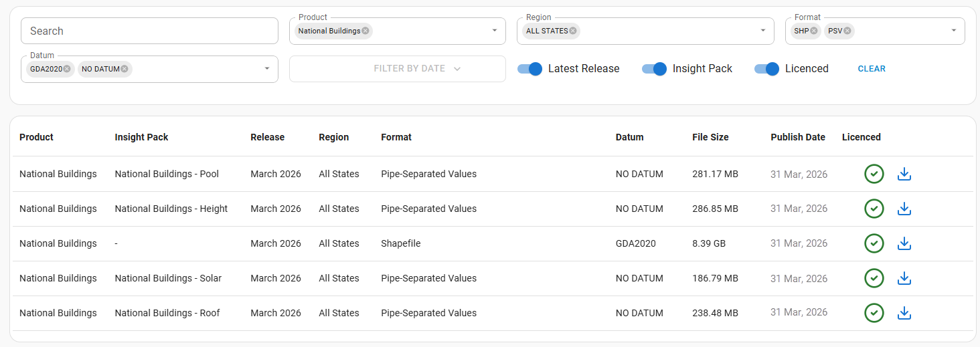The image size is (980, 347).
Task: Download National Buildings - Pool file
Action: tap(904, 174)
